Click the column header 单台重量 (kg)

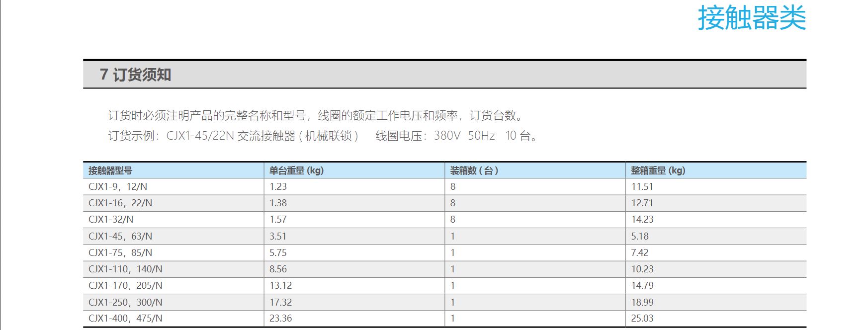pos(296,170)
